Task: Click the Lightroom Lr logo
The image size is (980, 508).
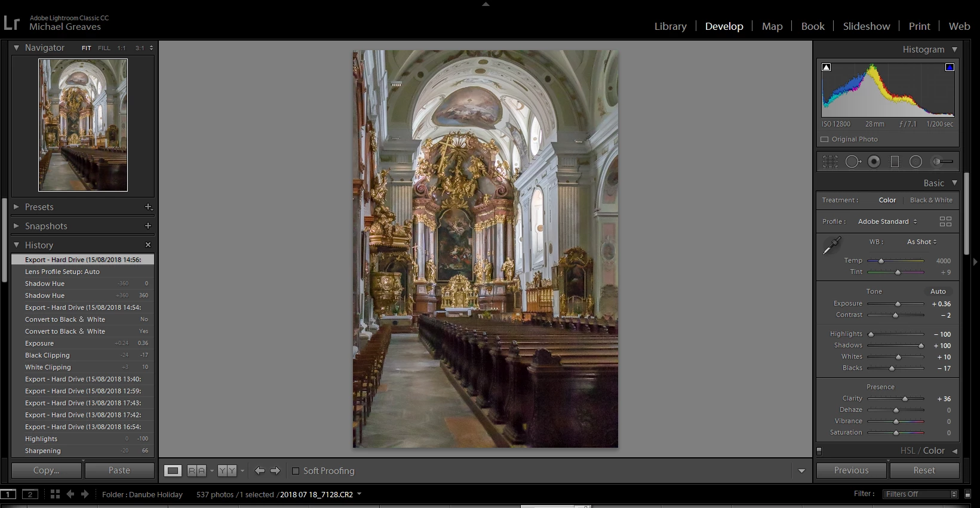Action: 11,23
